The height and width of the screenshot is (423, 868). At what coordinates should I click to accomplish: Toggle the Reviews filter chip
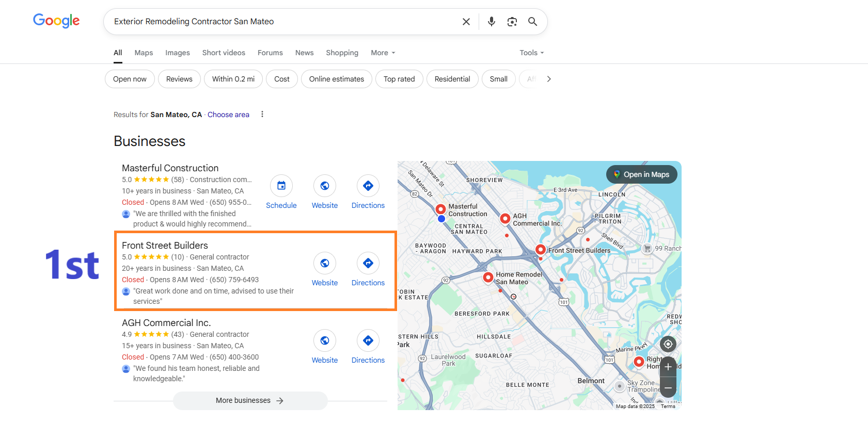tap(179, 79)
